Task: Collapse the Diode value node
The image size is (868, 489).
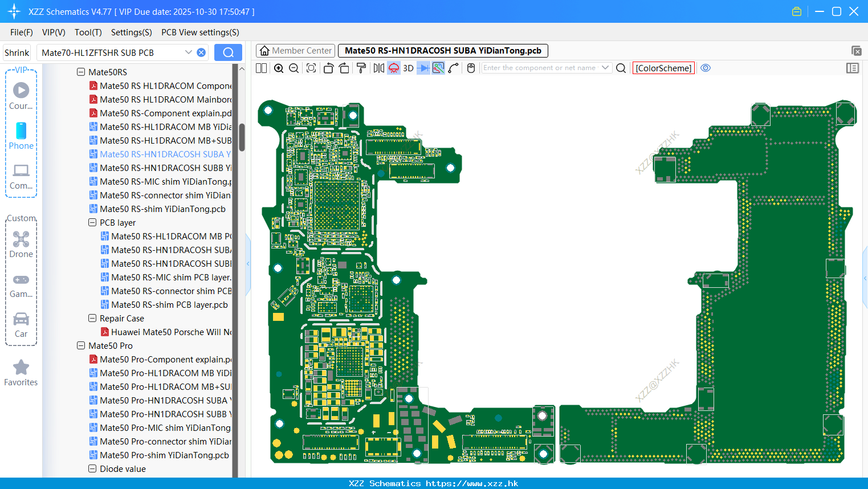Action: tap(92, 469)
